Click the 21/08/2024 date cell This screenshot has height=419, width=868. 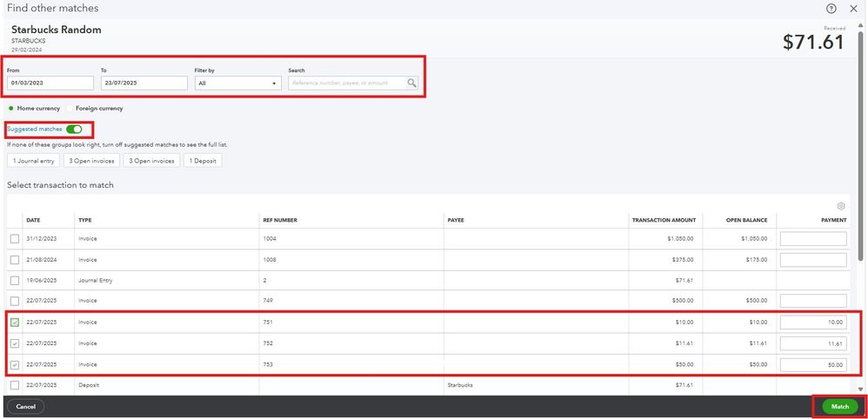pos(42,260)
